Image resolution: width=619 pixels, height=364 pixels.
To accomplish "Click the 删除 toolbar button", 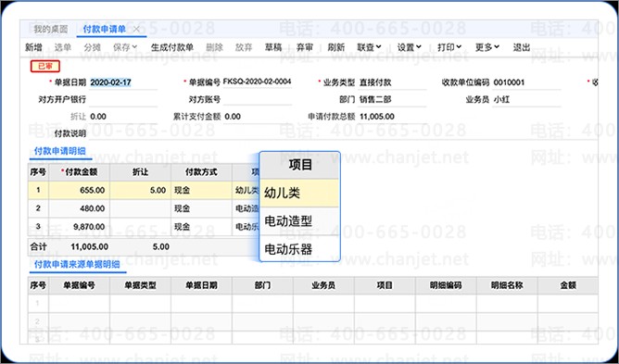I will (214, 47).
